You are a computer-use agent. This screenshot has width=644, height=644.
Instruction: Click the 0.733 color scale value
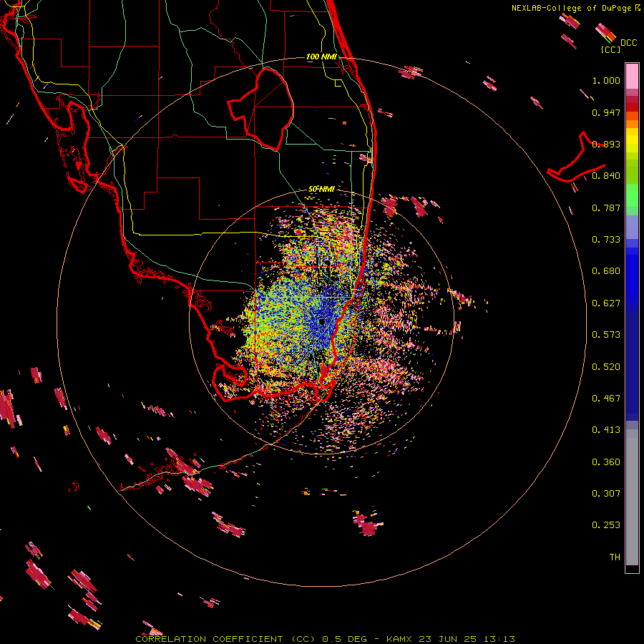coord(606,240)
